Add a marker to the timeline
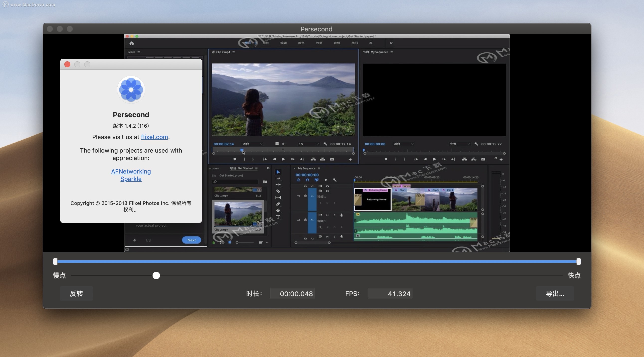 tap(325, 180)
